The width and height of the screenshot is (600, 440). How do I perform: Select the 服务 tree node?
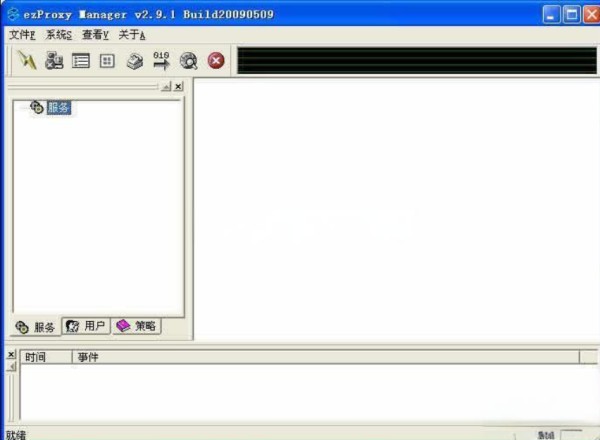point(59,108)
